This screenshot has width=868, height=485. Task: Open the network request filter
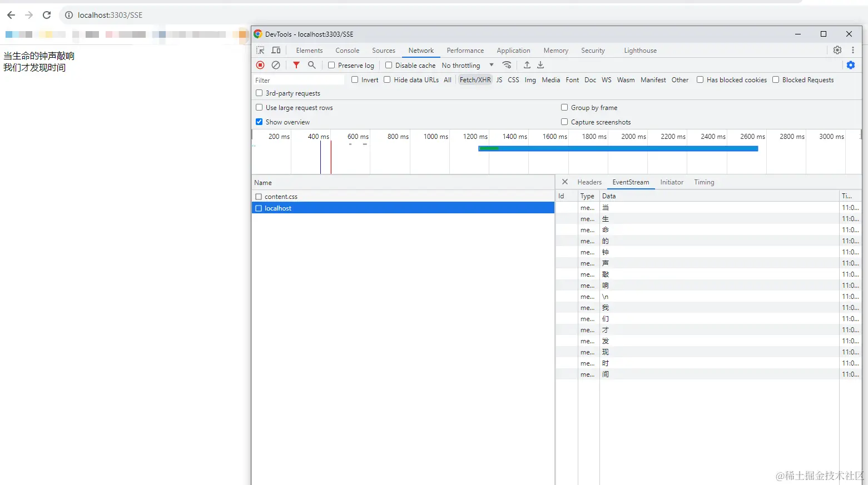pos(296,65)
